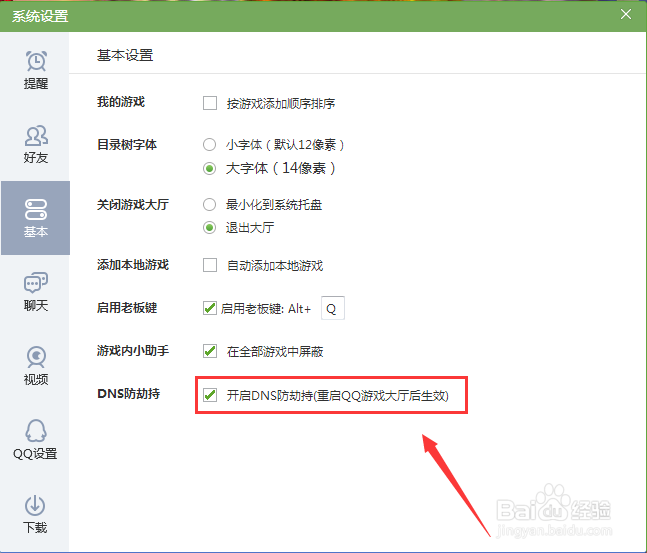This screenshot has height=553, width=647.
Task: Toggle 开启DNS防劫持 checkbox
Action: (x=210, y=395)
